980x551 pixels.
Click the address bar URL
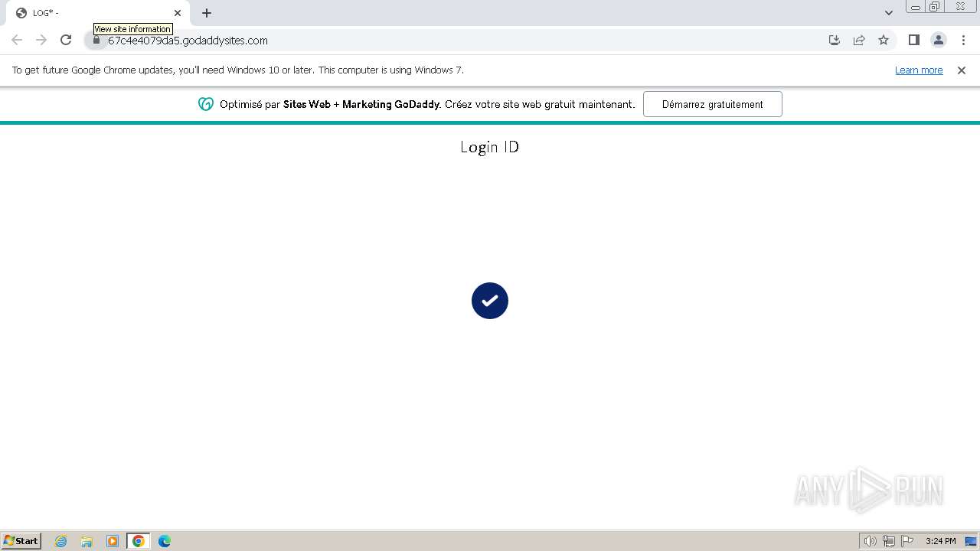188,41
